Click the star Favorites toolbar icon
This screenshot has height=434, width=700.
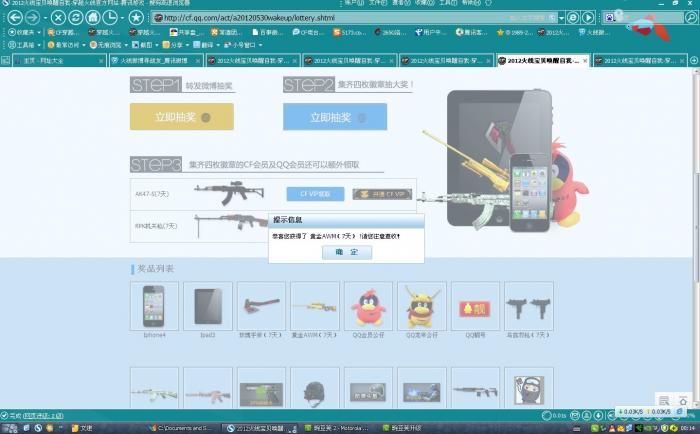click(x=136, y=18)
